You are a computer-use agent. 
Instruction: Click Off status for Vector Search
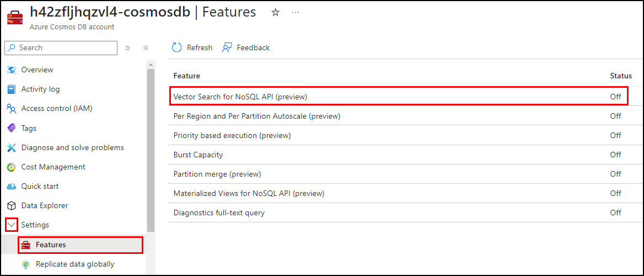point(616,97)
